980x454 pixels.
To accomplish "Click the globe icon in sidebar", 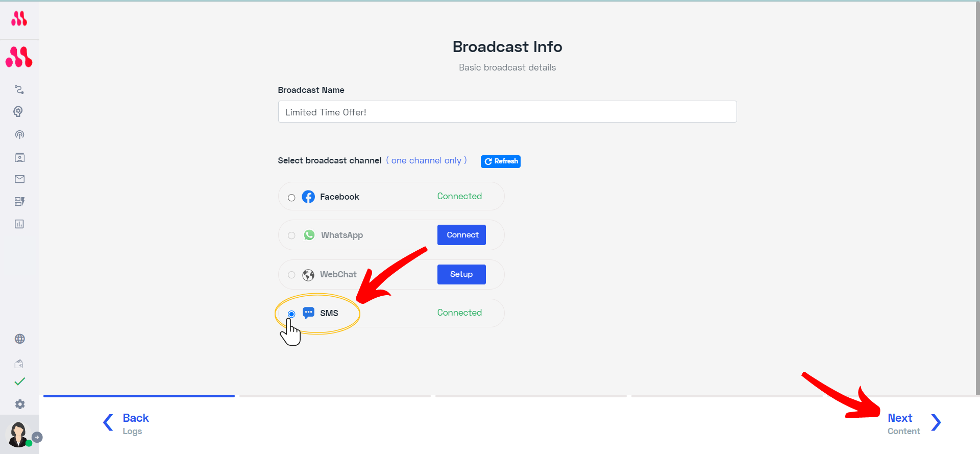I will coord(20,339).
